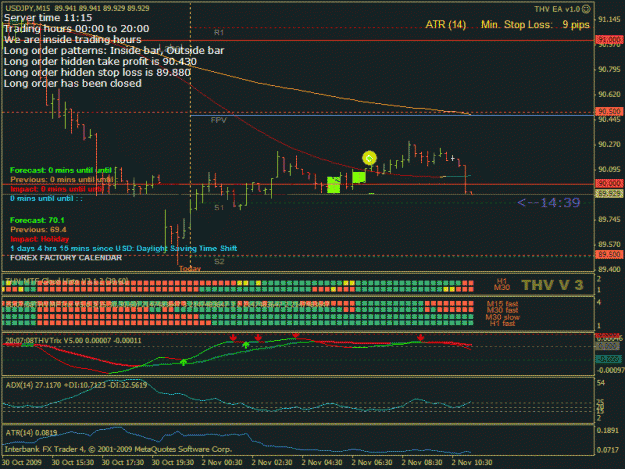Click the 2 Nov 00:30 time axis label

coord(222,462)
